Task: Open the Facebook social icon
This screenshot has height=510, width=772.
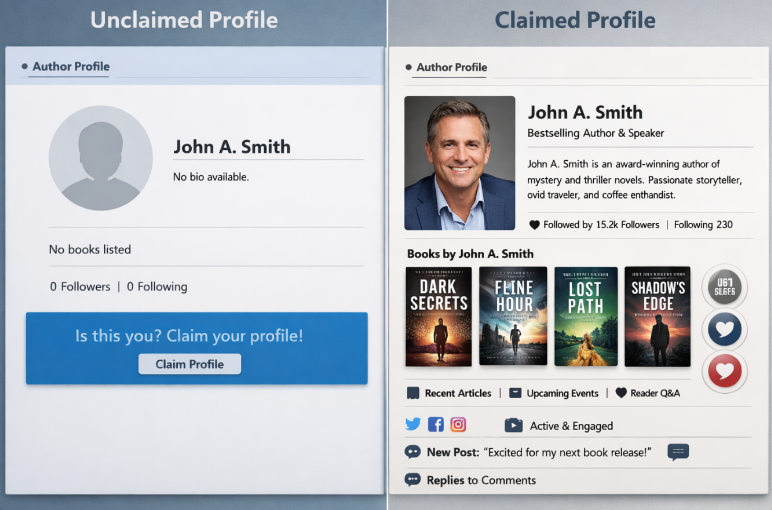Action: (435, 425)
